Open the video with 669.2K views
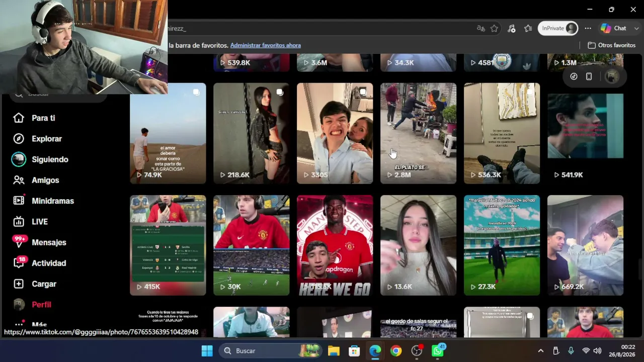Image resolution: width=644 pixels, height=362 pixels. point(586,245)
